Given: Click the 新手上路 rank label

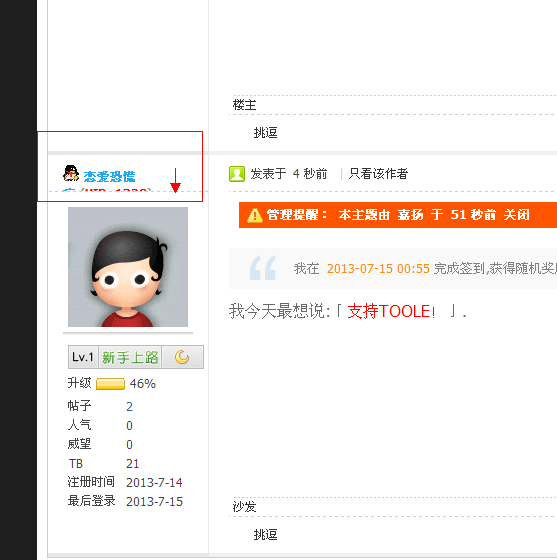Looking at the screenshot, I should coord(130,357).
